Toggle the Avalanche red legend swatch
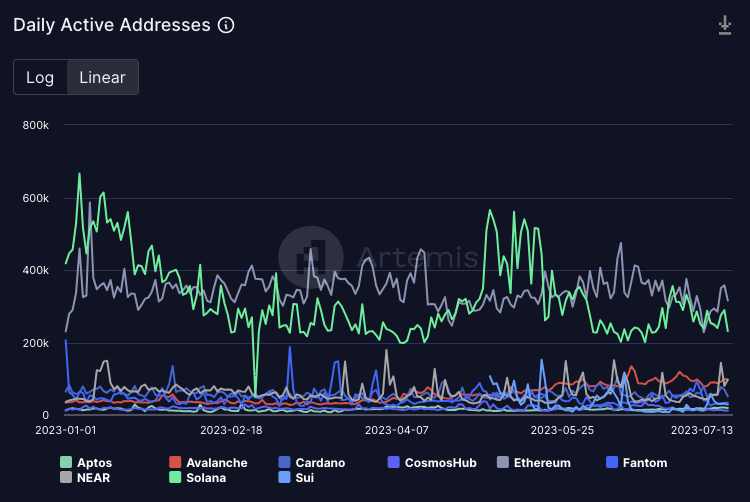This screenshot has height=502, width=750. (175, 462)
